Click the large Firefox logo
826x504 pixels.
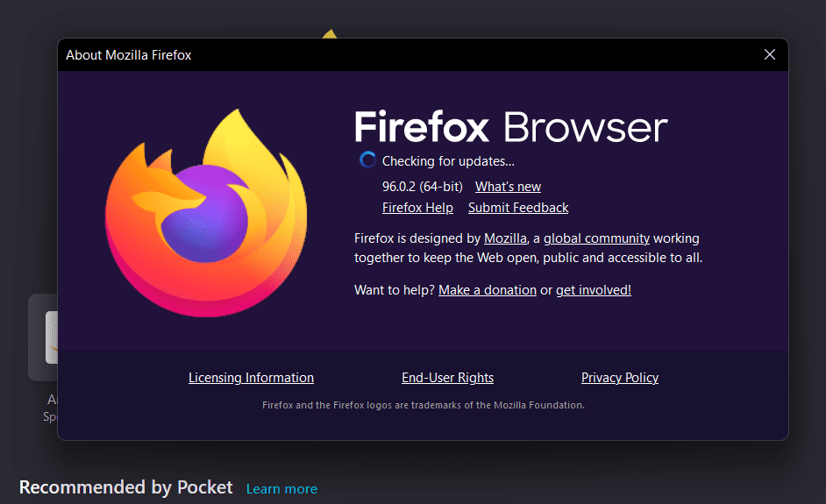click(206, 213)
